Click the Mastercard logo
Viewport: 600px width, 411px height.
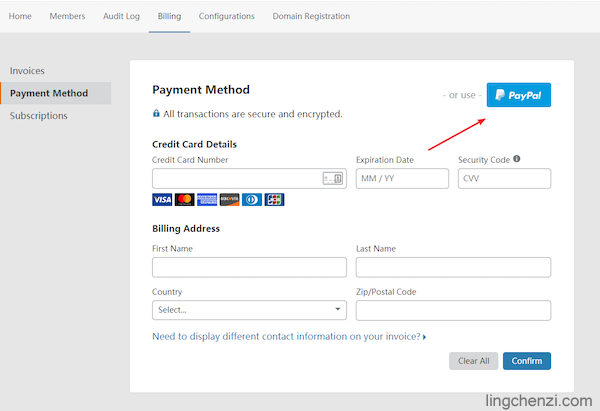(184, 199)
